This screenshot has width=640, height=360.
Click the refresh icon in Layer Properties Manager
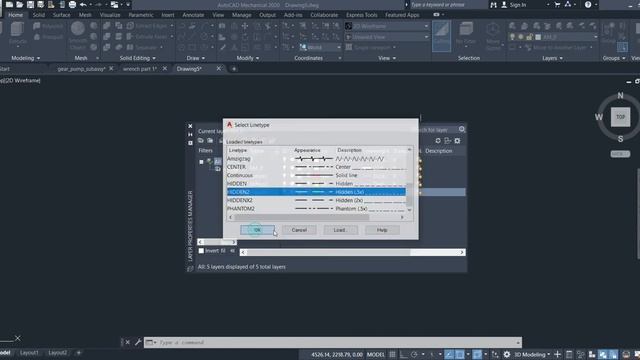point(438,140)
